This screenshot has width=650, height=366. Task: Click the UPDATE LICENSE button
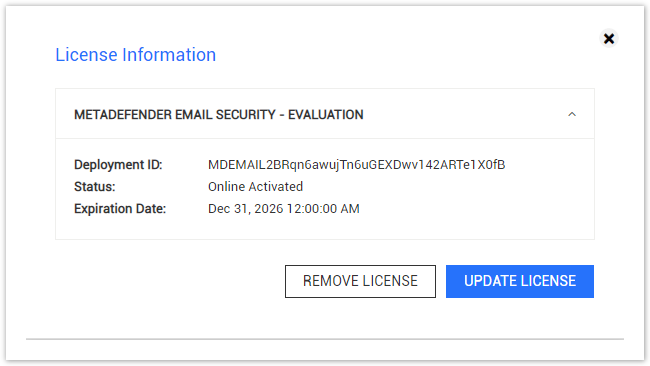pyautogui.click(x=520, y=281)
